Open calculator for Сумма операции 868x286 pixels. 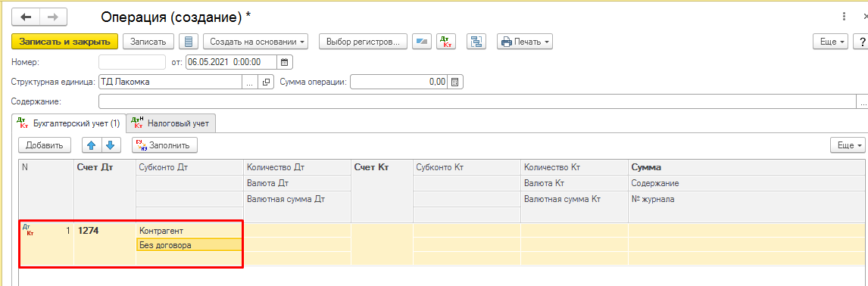pos(455,82)
